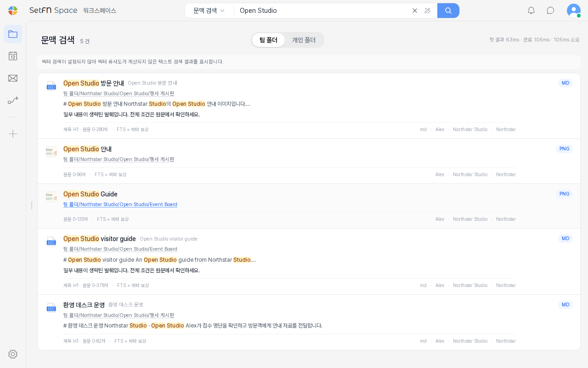This screenshot has height=368, width=588.
Task: Follow folder path link under Open Studio Guide
Action: click(x=120, y=204)
